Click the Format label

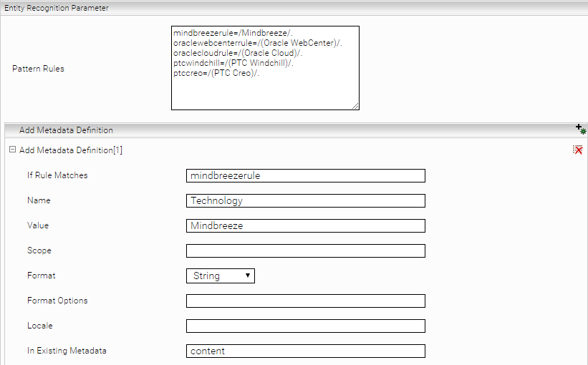point(42,276)
